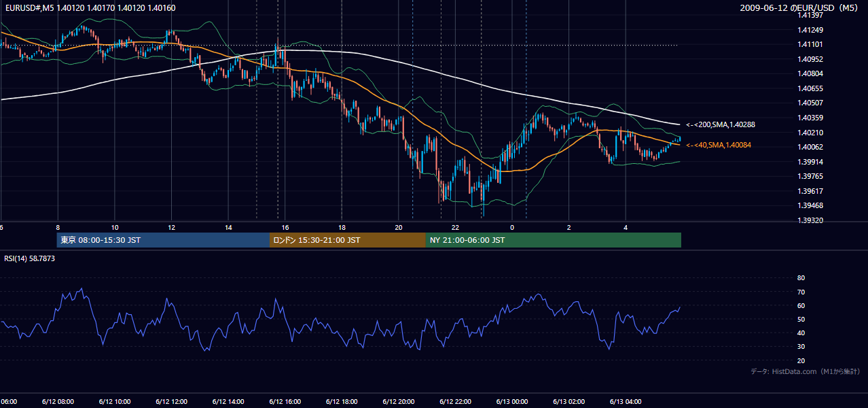
Task: Click the 40,SMA,1.40084 label
Action: 719,145
